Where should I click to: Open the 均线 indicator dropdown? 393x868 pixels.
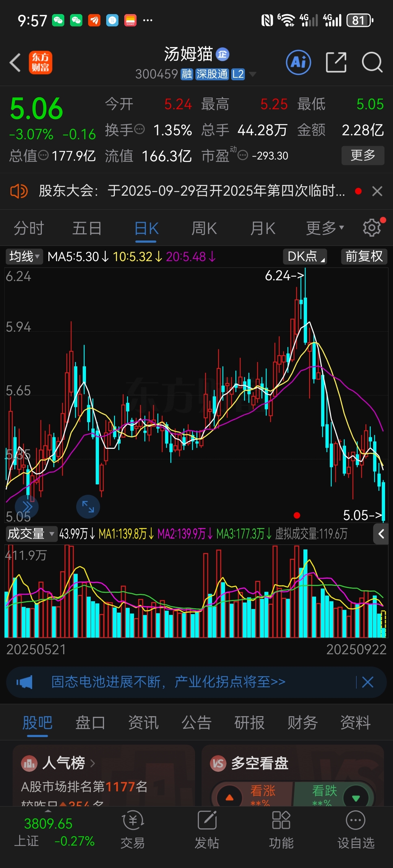click(x=24, y=256)
